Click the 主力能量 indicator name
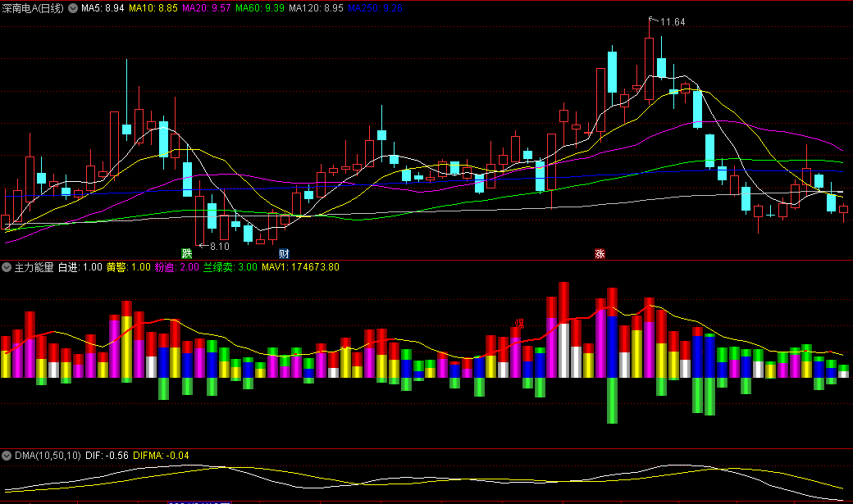 tap(34, 267)
